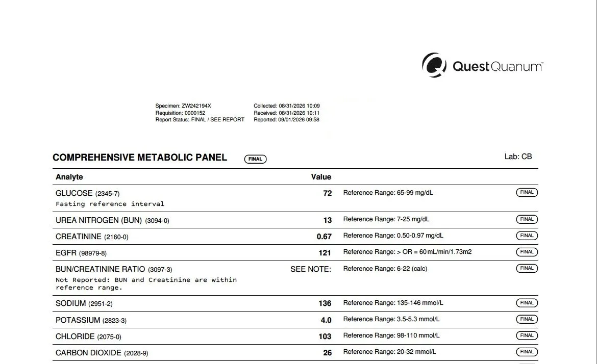Viewport: 597px width, 364px height.
Task: Click the EGFR value 121
Action: pyautogui.click(x=325, y=253)
